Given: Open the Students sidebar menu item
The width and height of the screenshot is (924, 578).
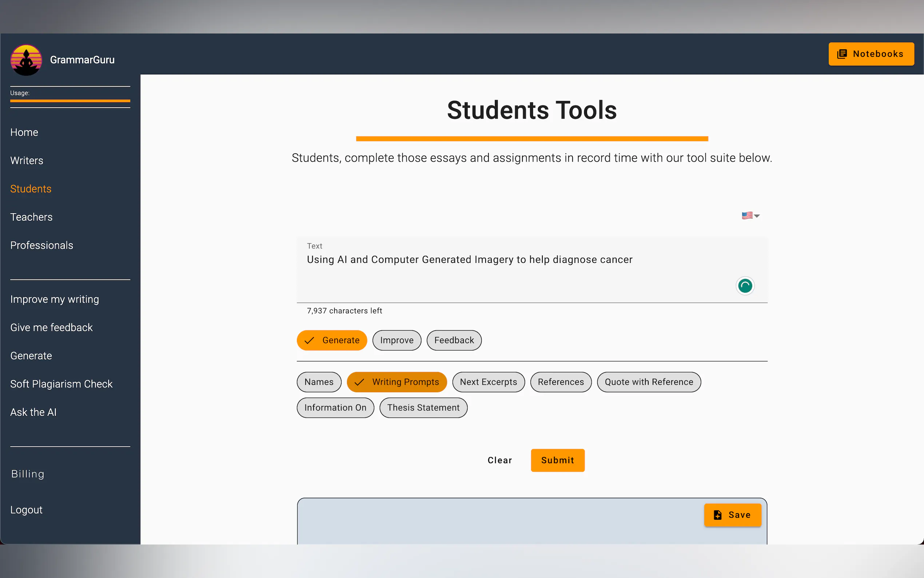Looking at the screenshot, I should [x=31, y=189].
